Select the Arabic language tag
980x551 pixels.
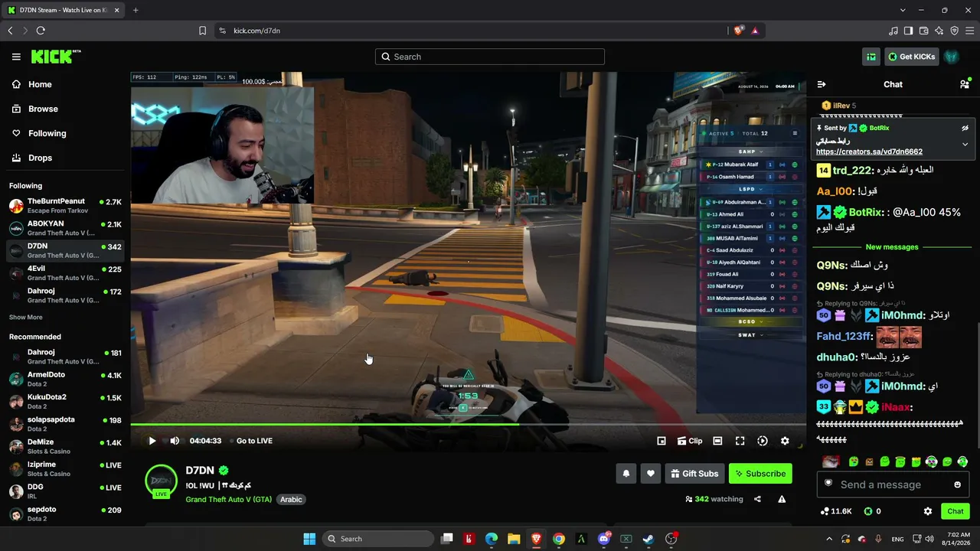point(291,500)
